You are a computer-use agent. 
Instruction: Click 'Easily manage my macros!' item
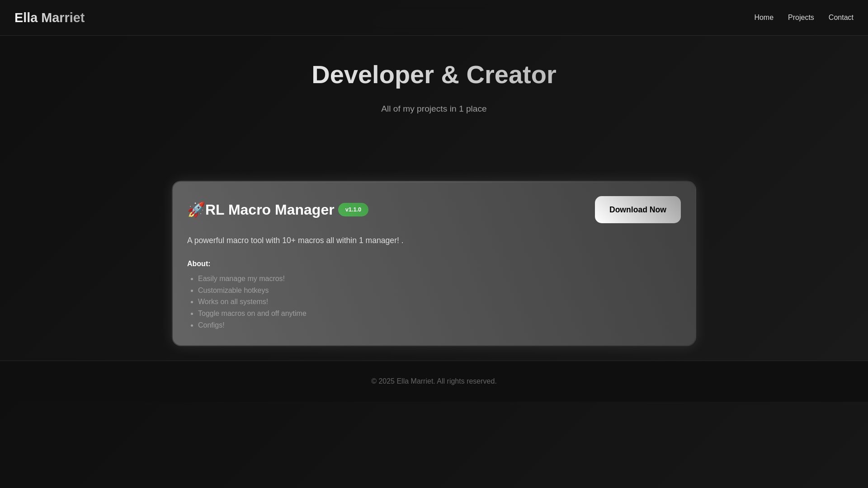click(x=241, y=279)
